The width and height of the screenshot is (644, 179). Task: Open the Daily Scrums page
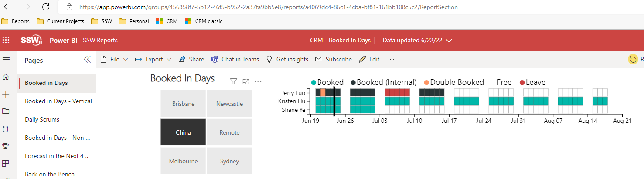(x=42, y=119)
